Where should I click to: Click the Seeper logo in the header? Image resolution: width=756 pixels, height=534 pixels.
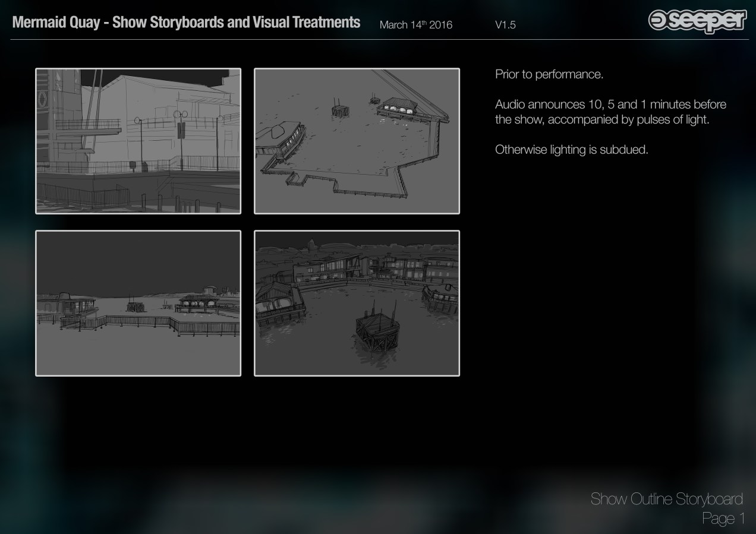click(697, 21)
